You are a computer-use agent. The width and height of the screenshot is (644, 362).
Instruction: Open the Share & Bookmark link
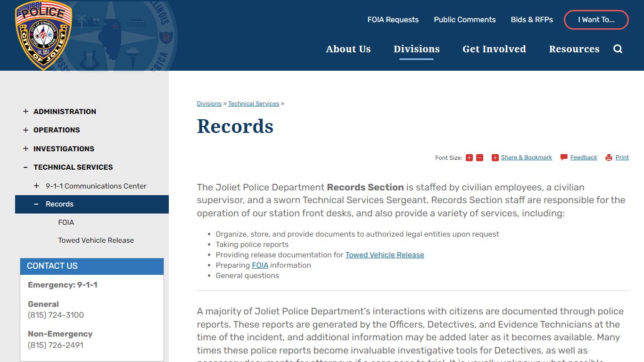click(x=527, y=157)
